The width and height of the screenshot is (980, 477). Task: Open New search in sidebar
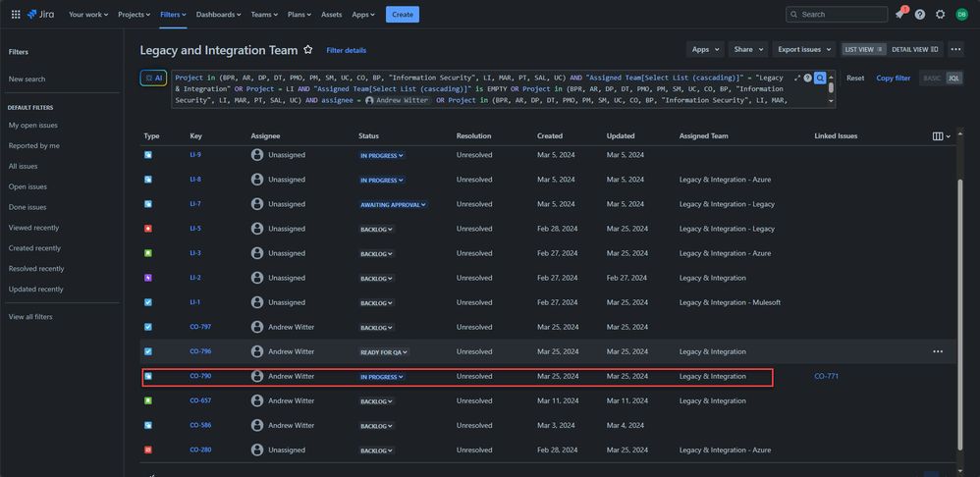27,79
